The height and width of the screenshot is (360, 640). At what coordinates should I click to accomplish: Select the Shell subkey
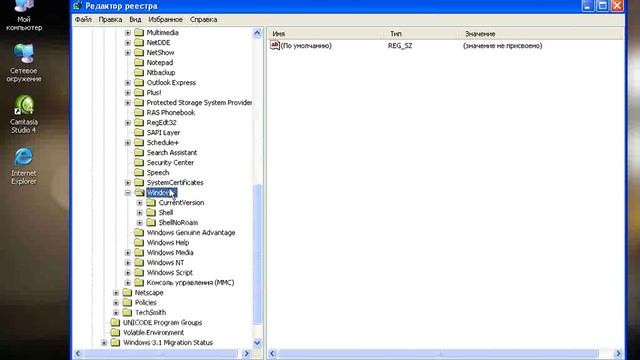166,213
